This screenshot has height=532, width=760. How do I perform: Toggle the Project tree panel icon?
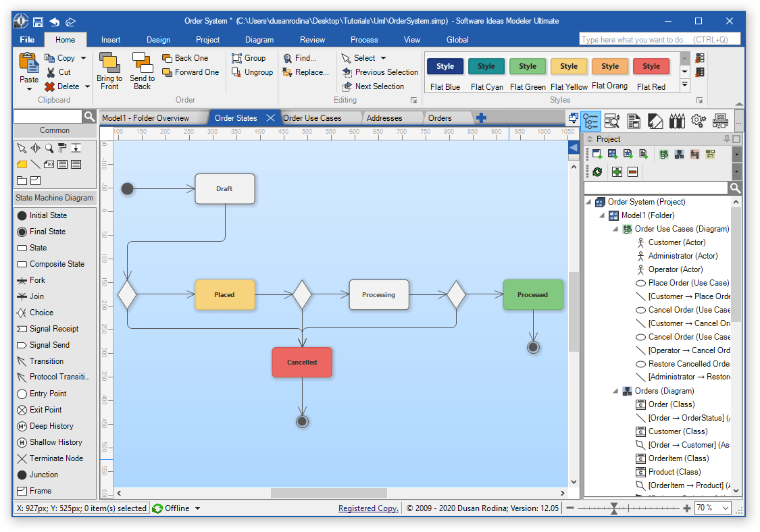592,120
